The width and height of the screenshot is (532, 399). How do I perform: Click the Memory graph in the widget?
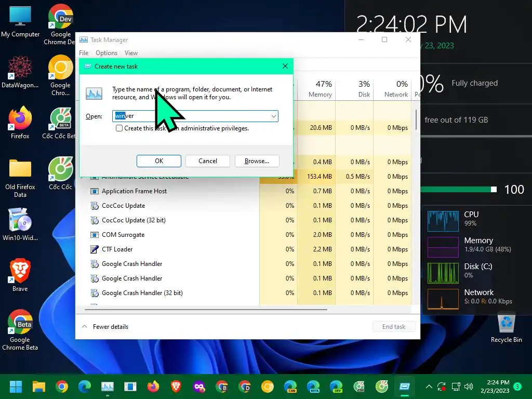tap(443, 247)
